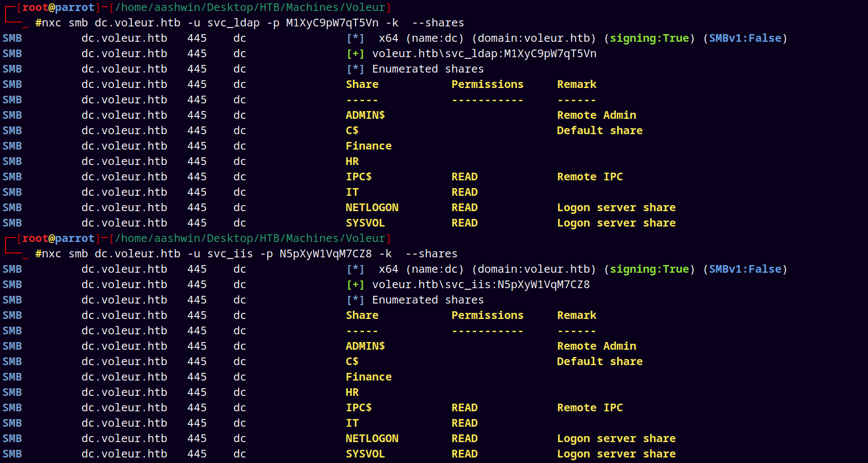The width and height of the screenshot is (868, 463).
Task: Click Enumerated shares in the svc_ldap output
Action: (x=428, y=69)
